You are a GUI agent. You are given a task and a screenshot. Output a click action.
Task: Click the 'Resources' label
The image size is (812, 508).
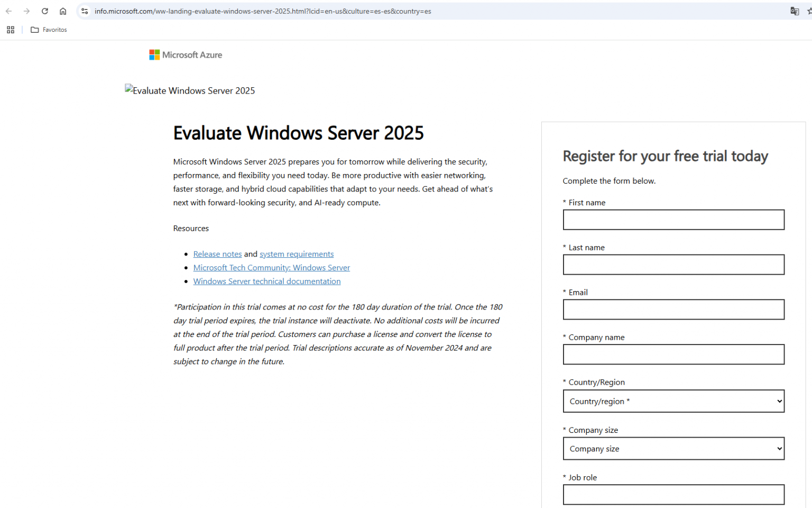pos(191,229)
